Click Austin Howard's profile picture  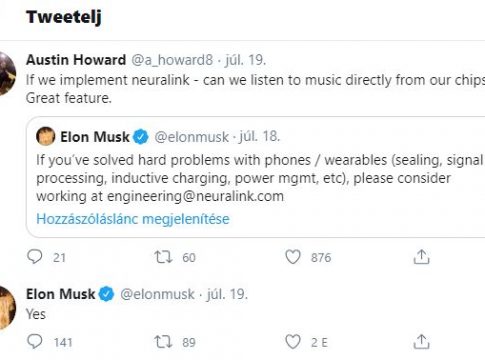7,74
